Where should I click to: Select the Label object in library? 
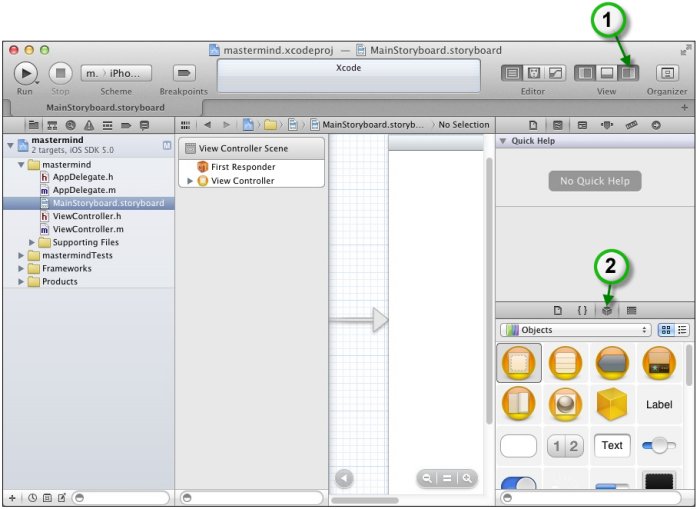click(x=659, y=405)
